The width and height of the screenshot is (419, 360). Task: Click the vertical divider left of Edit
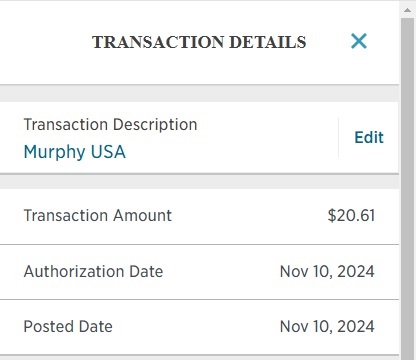pos(338,137)
